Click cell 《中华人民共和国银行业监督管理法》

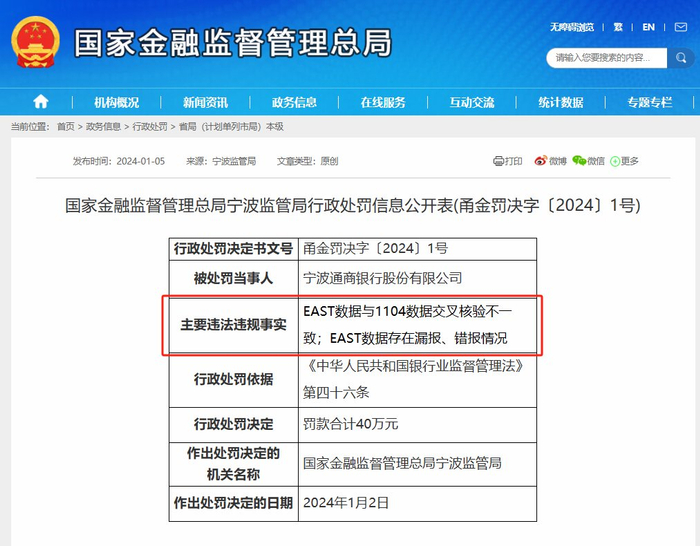[417, 379]
